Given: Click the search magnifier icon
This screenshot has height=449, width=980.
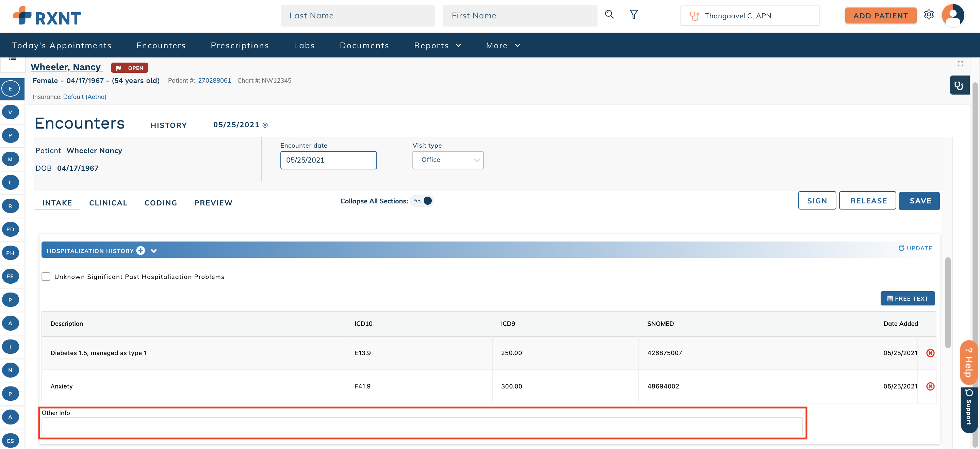Looking at the screenshot, I should [x=609, y=14].
